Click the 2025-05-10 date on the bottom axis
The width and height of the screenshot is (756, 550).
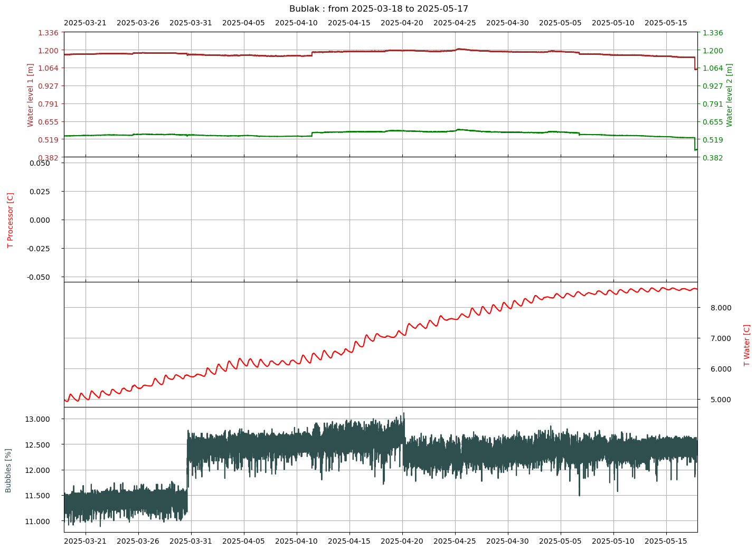coord(613,542)
